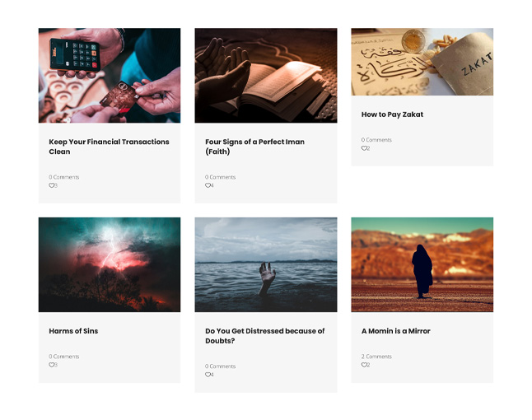This screenshot has width=532, height=420.
Task: Open Do You Get Distressed because of Doubts title
Action: (265, 336)
